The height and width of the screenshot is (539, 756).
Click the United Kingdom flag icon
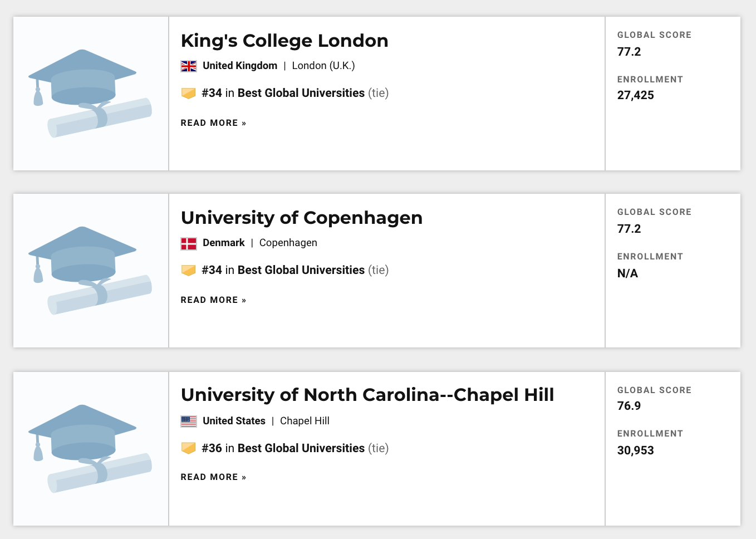(189, 66)
